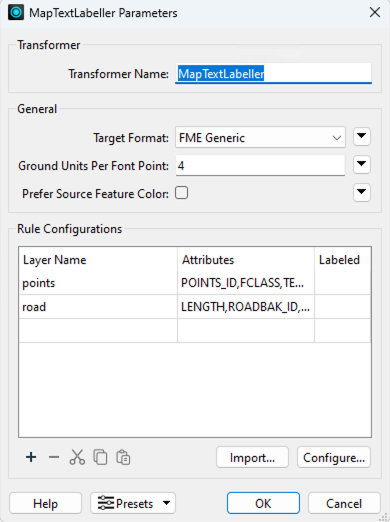Open arrow menu beside Target Format

(362, 136)
